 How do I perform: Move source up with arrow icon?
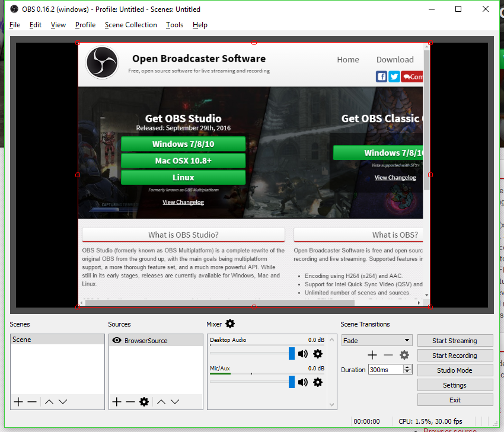tap(161, 402)
